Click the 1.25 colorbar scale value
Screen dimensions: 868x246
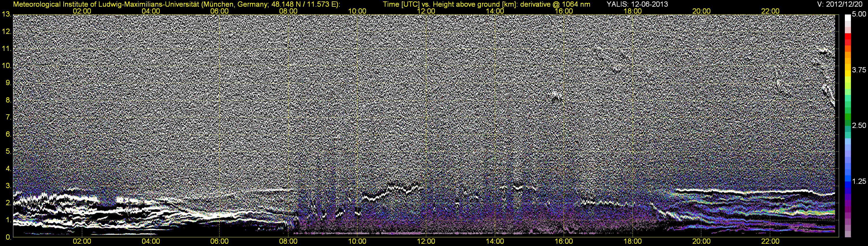coord(859,181)
